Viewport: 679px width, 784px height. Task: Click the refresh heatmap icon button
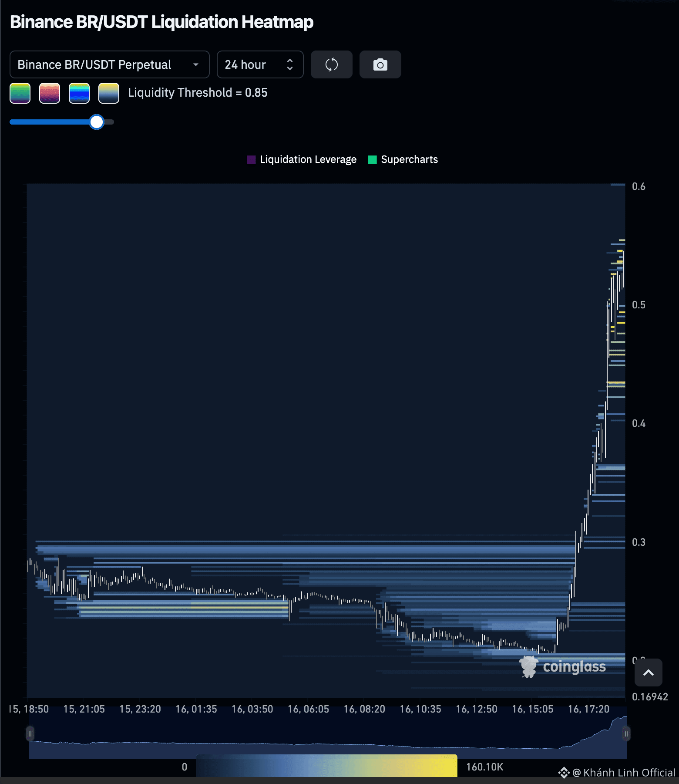click(x=331, y=64)
